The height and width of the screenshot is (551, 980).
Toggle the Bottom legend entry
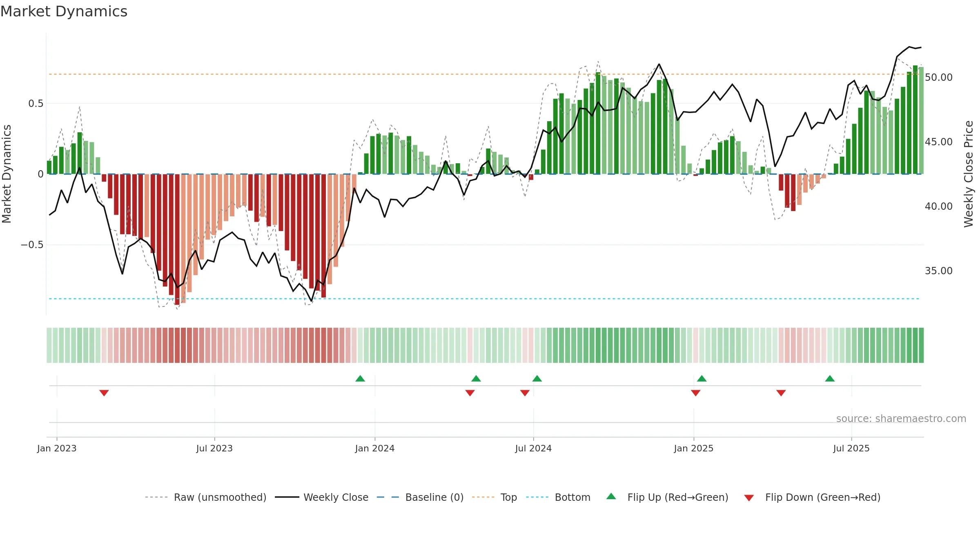(x=558, y=497)
